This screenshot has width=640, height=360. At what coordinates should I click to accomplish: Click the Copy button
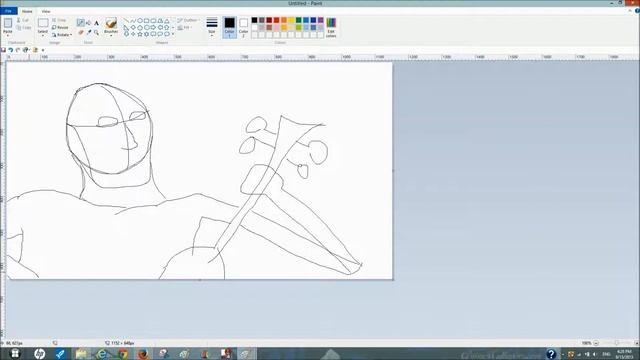click(x=24, y=27)
